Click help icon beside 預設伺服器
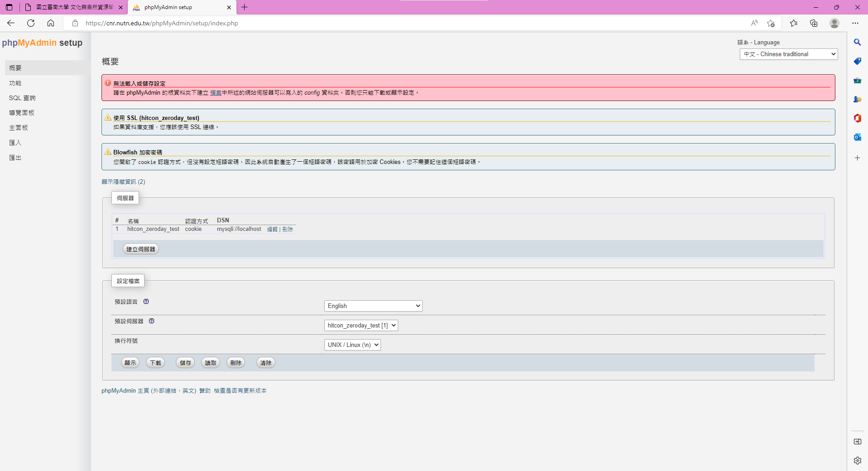868x471 pixels. pyautogui.click(x=152, y=321)
